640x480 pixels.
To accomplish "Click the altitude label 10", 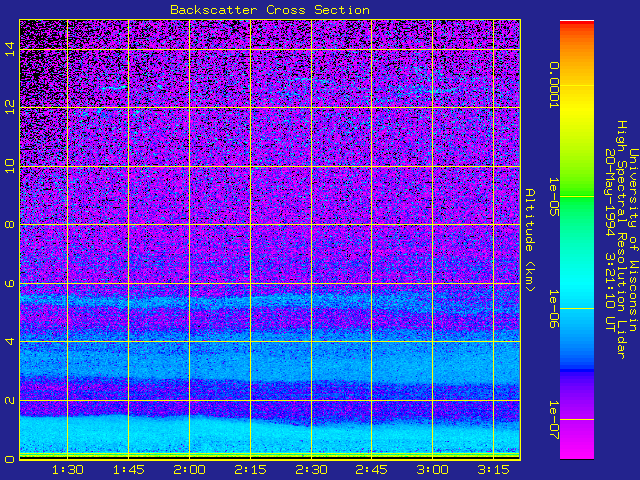I will [x=10, y=166].
